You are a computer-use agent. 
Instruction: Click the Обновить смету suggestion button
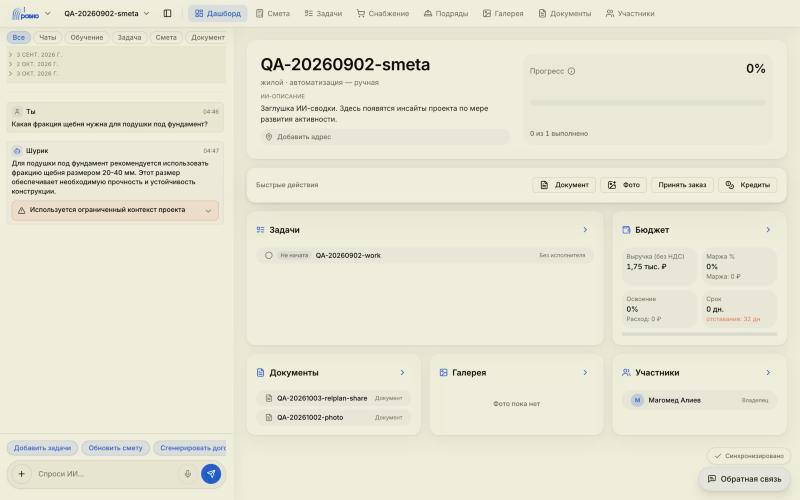point(115,448)
